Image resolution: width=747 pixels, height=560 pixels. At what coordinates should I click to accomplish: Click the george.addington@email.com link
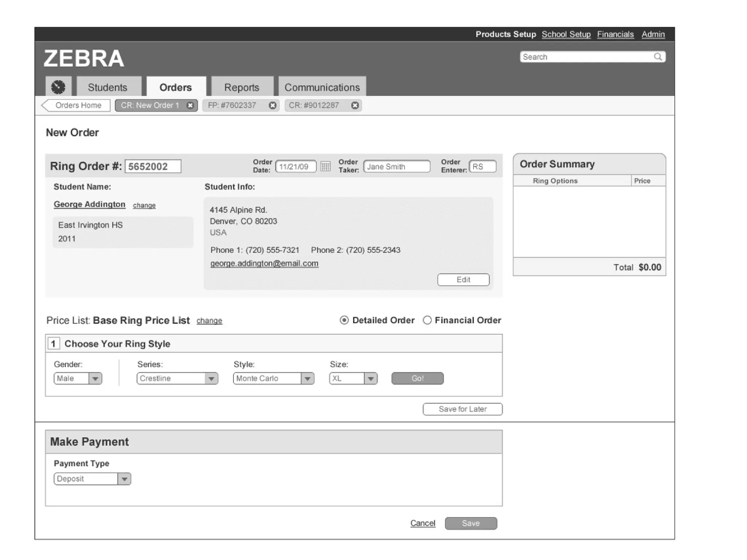point(264,263)
